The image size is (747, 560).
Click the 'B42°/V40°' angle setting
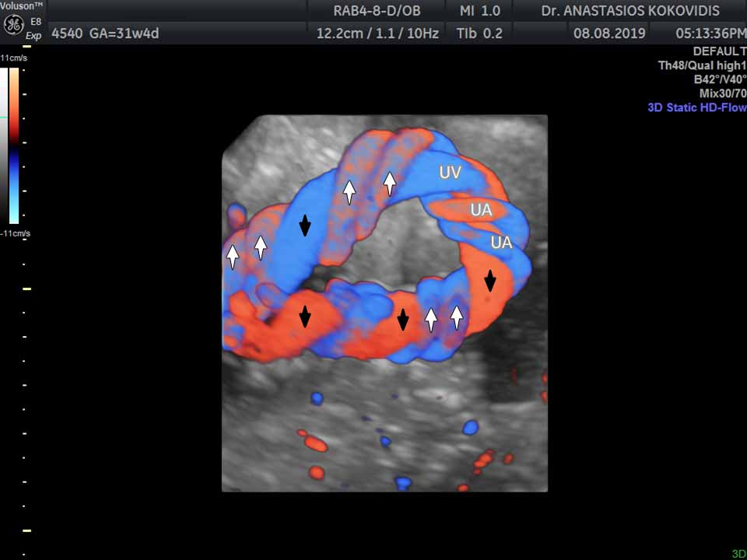[720, 79]
